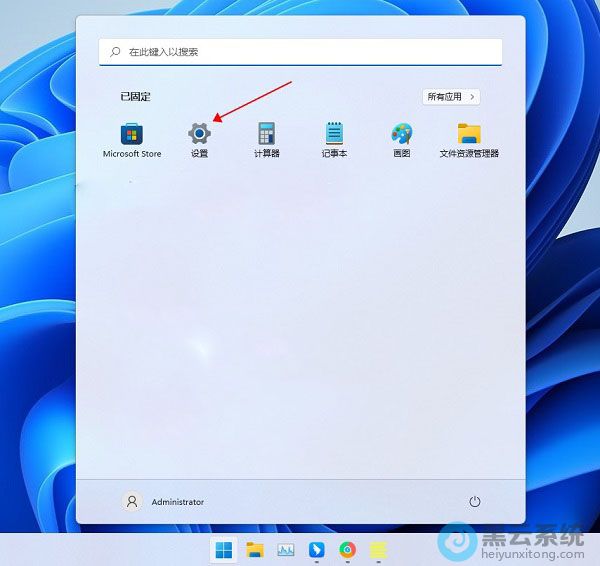Click the magnifier icon in search box
This screenshot has height=566, width=600.
click(115, 51)
